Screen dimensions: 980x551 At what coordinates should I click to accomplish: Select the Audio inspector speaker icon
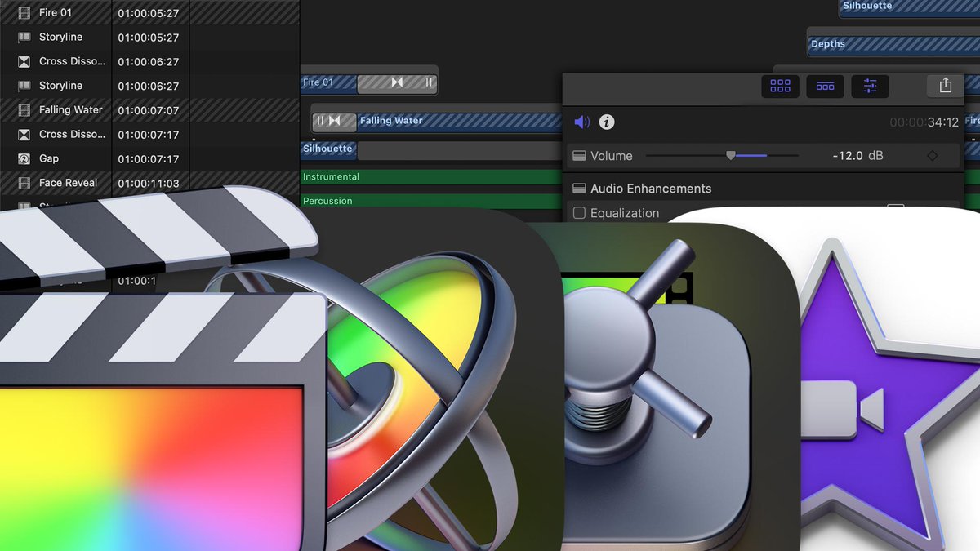point(581,122)
